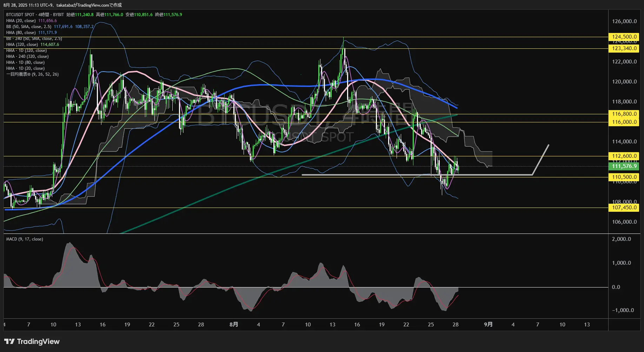Screen dimensions: 644x352
Task: Select the 110,500.0 yellow price label
Action: coord(624,177)
